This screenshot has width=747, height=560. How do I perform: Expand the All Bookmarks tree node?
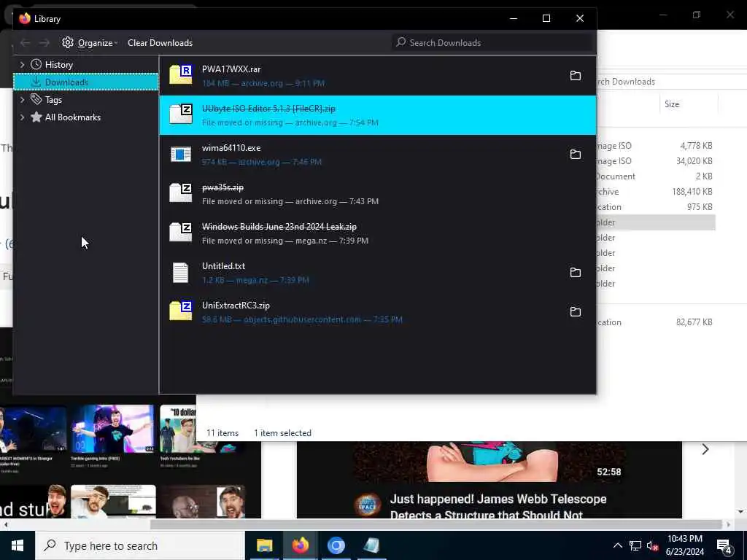point(22,117)
